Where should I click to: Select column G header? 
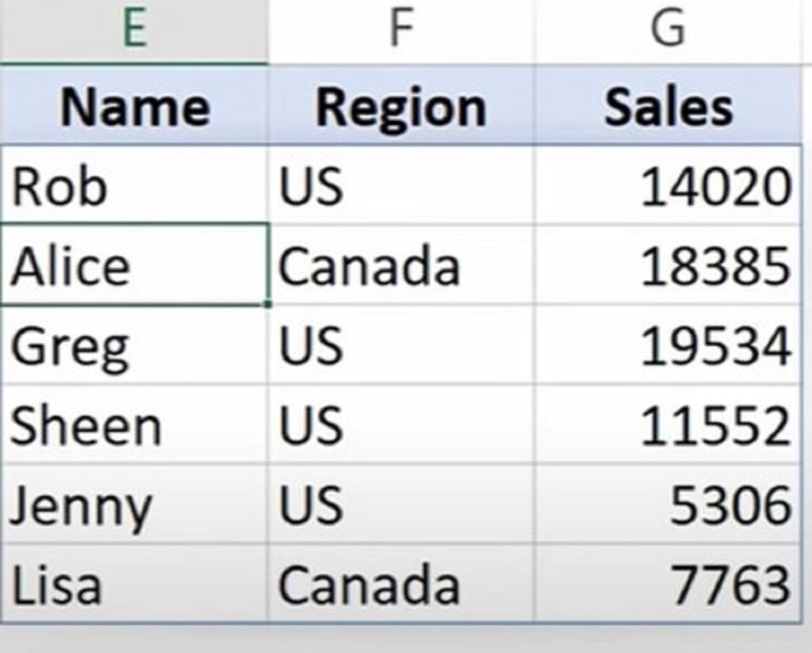pyautogui.click(x=668, y=31)
